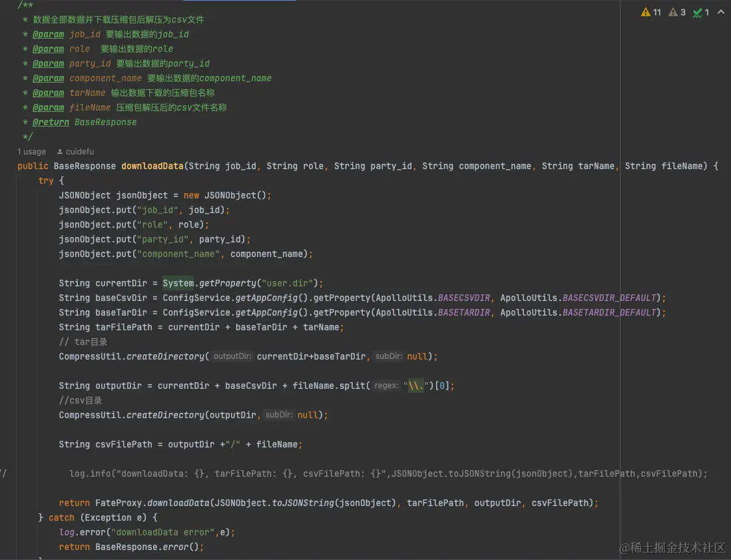Click the 'subDir:' hint on the tar directory line
Screen dimensions: 731x560
[389, 356]
